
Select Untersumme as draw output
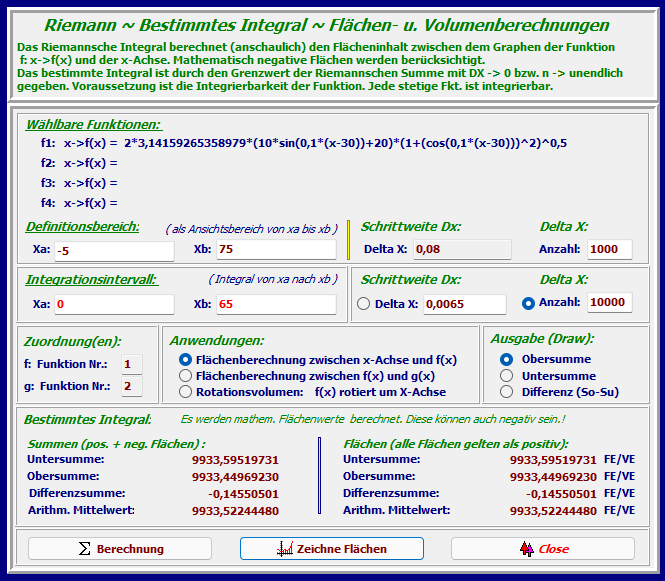506,376
